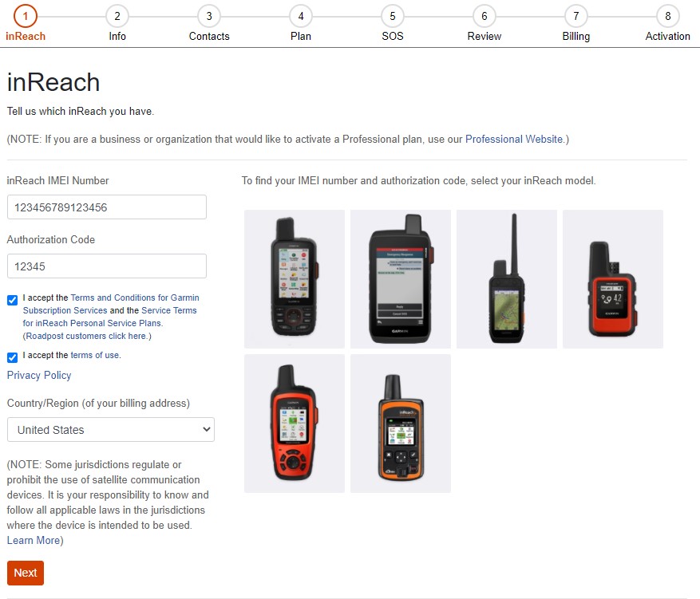The image size is (700, 599).
Task: Select the orange and black inReach device image
Action: point(401,423)
